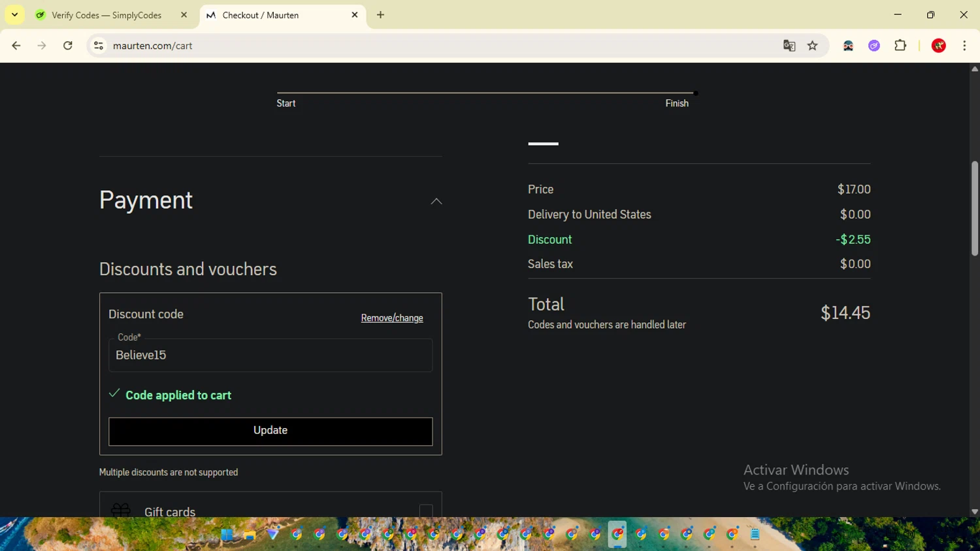Open the Notepad icon in the taskbar
This screenshot has height=551, width=980.
[755, 535]
